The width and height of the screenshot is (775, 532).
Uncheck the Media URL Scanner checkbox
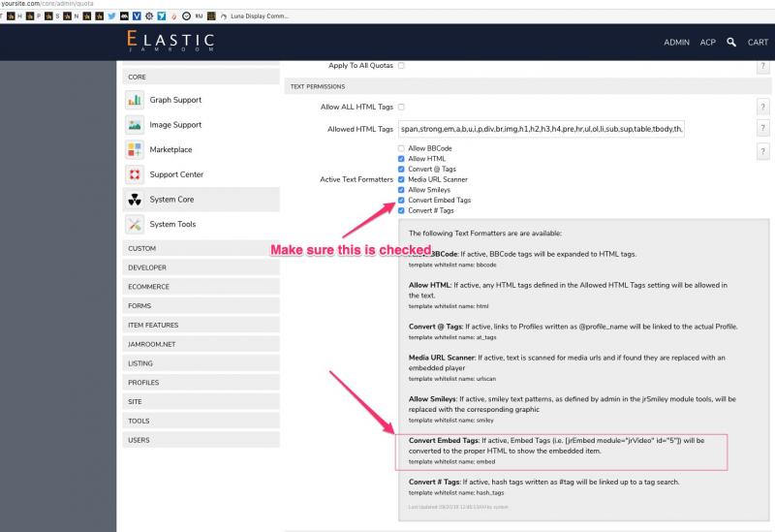coord(402,179)
